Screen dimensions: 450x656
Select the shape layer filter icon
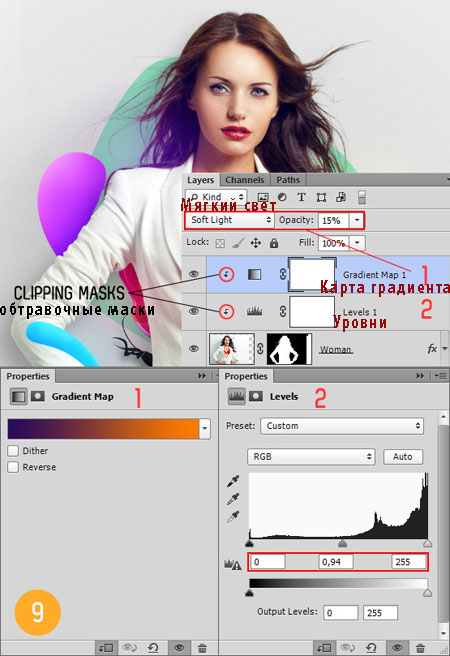[321, 197]
